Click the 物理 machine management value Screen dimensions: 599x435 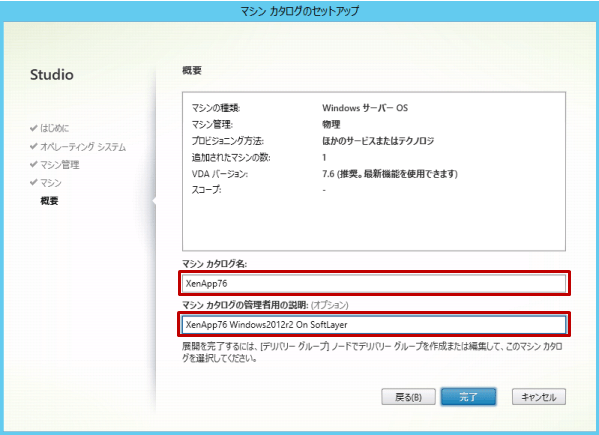[331, 125]
